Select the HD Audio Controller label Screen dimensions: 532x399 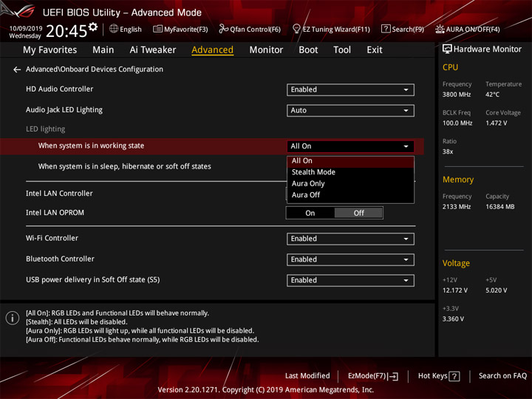pos(59,89)
